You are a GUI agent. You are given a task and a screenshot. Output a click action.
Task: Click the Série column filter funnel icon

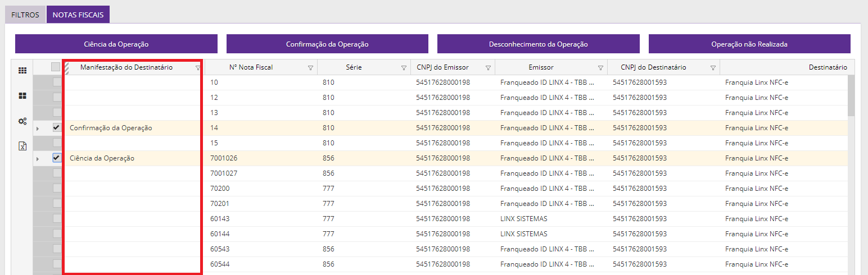pos(404,68)
